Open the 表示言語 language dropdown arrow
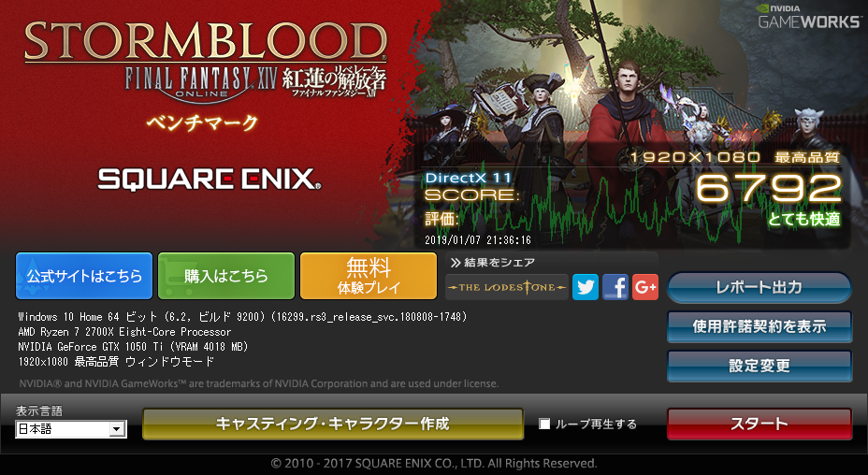868x475 pixels. click(x=116, y=429)
